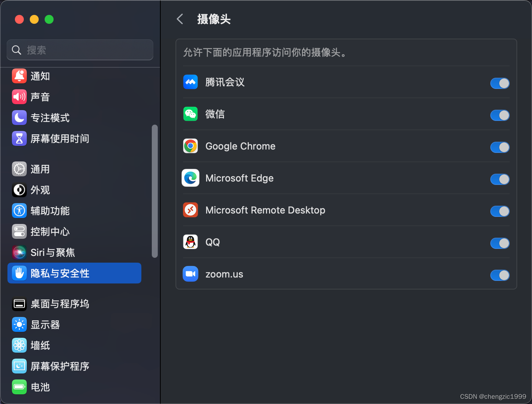Click the Microsoft Edge app icon
Image resolution: width=532 pixels, height=404 pixels.
(x=190, y=178)
